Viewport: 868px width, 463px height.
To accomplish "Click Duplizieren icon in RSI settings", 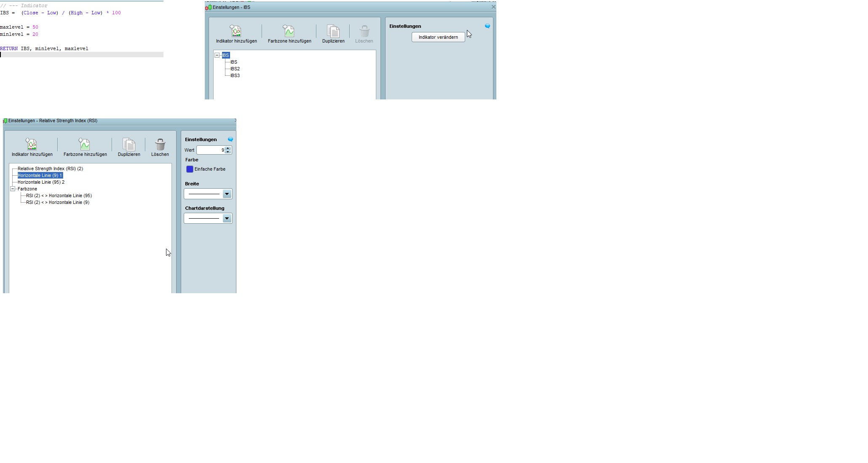I will 129,145.
